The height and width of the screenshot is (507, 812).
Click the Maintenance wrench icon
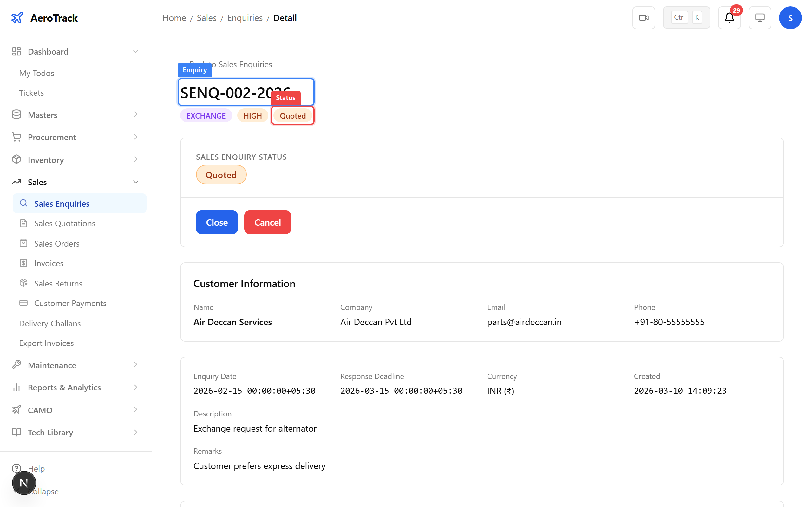click(16, 365)
